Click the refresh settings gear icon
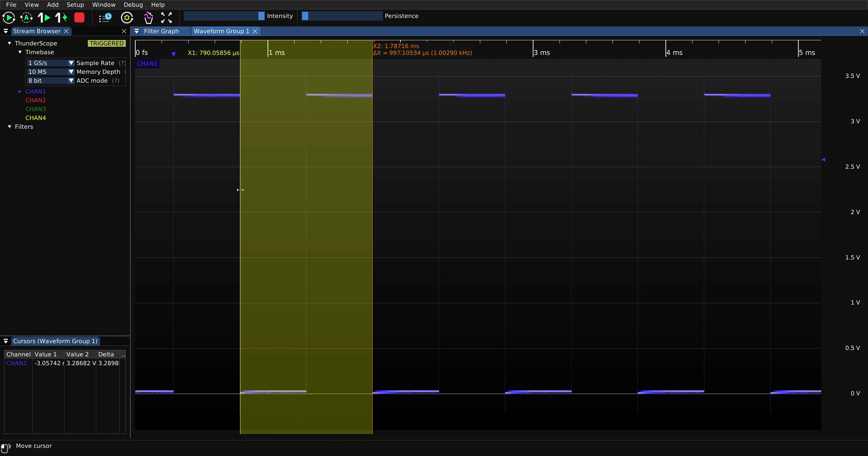 point(127,18)
